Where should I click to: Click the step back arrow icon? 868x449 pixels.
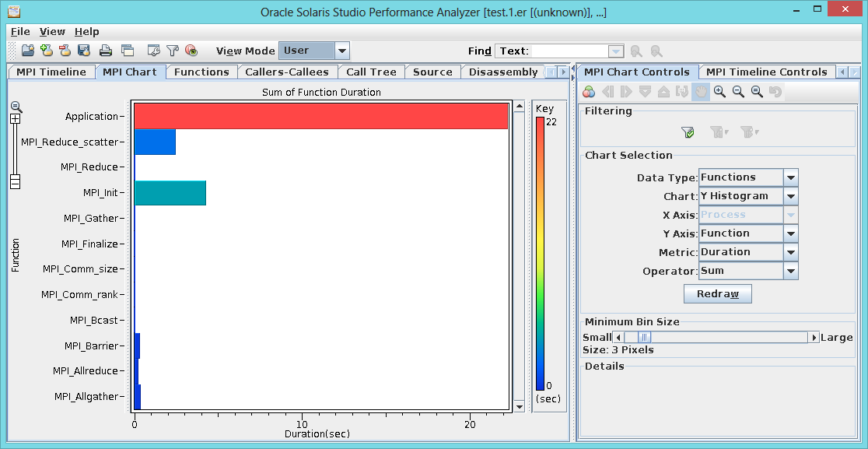(607, 92)
